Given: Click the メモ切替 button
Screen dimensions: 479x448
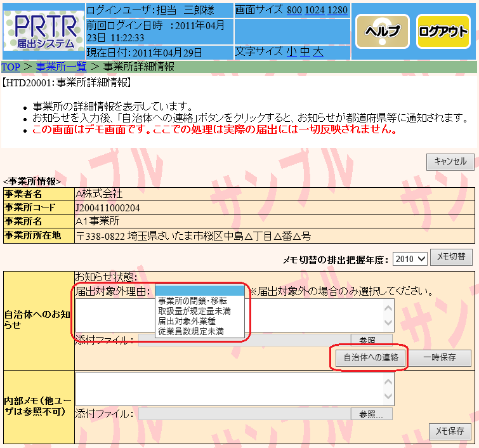Looking at the screenshot, I should coord(451,257).
